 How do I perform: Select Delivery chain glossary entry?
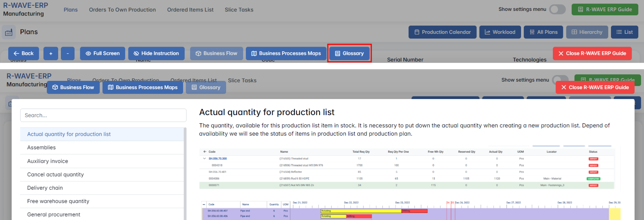[45, 188]
